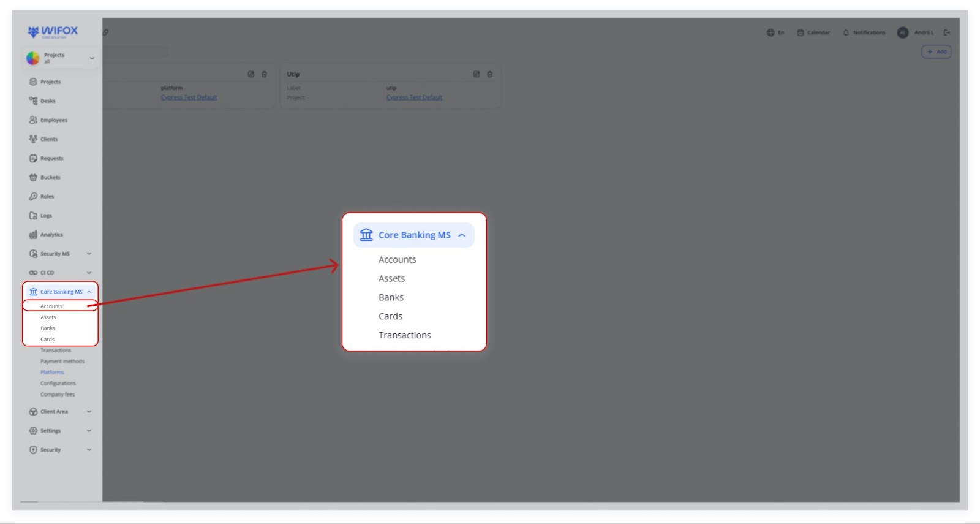Click the CI CD infinity icon
Image resolution: width=980 pixels, height=524 pixels.
33,273
